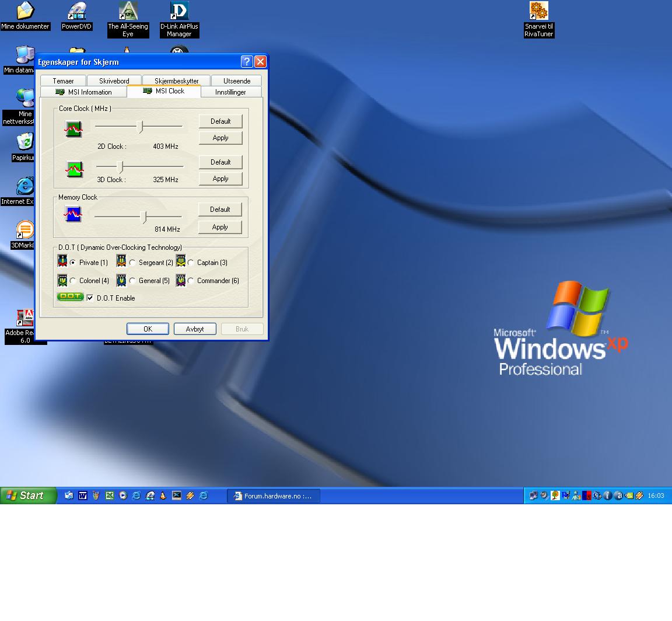Viewport: 672px width, 621px height.
Task: Open D-Link AirPlus Manager shortcut
Action: (179, 19)
